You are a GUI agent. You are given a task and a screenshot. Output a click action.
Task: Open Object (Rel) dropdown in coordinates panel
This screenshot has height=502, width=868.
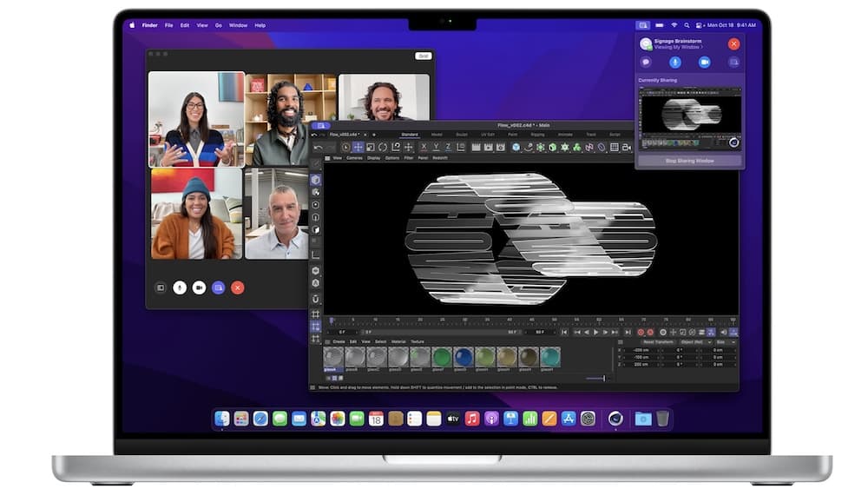(695, 342)
